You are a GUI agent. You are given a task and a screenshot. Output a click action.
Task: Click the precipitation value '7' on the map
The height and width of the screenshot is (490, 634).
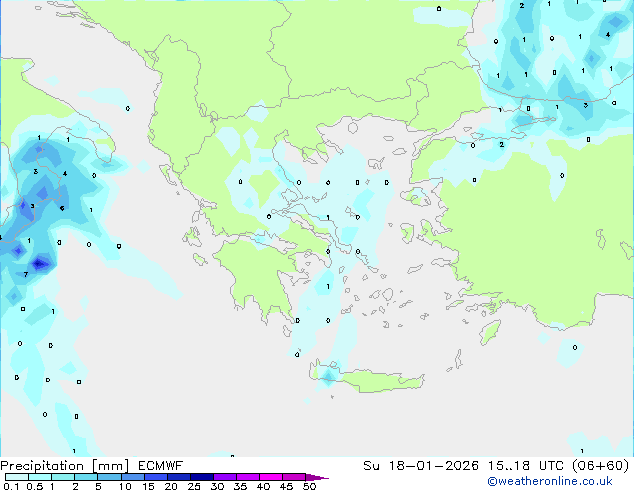coord(25,275)
